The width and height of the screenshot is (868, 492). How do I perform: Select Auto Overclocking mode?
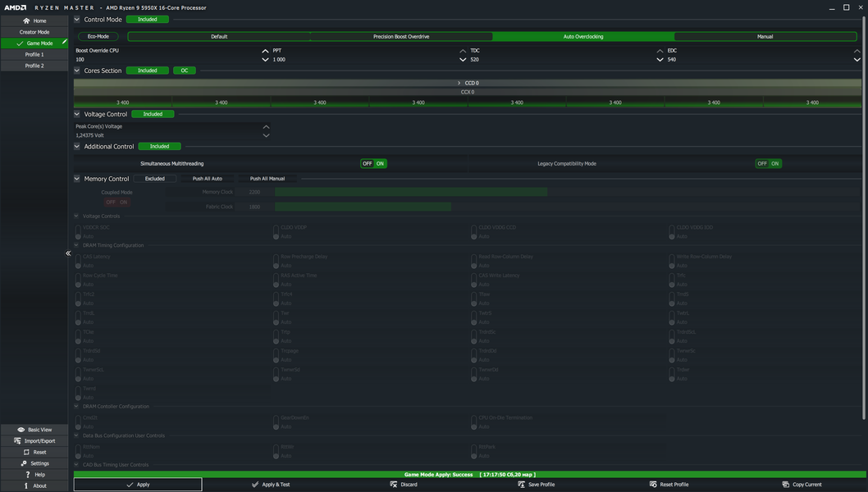(583, 37)
